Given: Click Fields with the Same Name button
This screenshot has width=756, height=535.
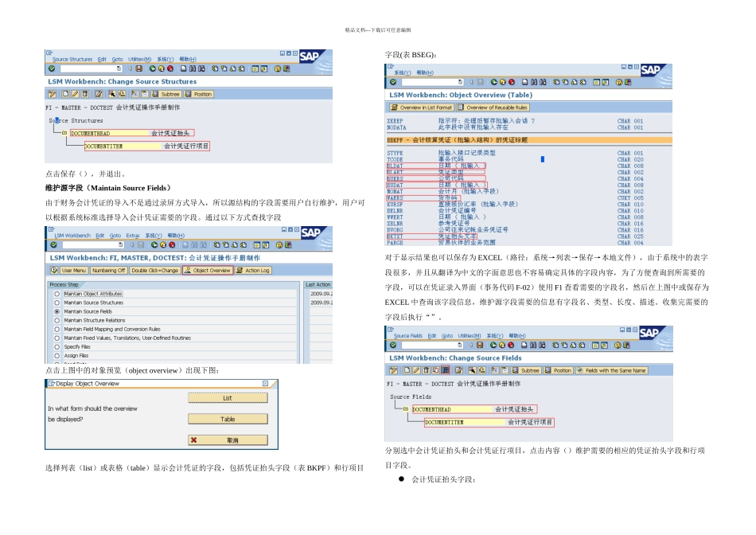Looking at the screenshot, I should point(612,370).
